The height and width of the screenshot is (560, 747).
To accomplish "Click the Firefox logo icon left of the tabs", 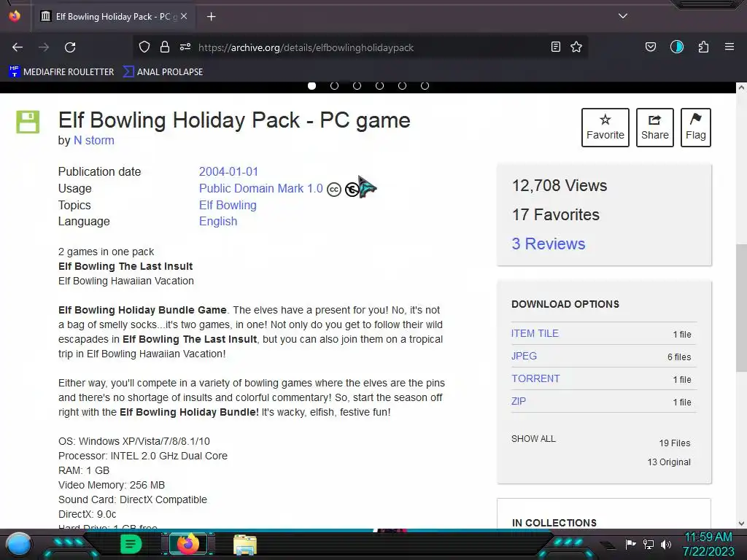I will coord(15,16).
